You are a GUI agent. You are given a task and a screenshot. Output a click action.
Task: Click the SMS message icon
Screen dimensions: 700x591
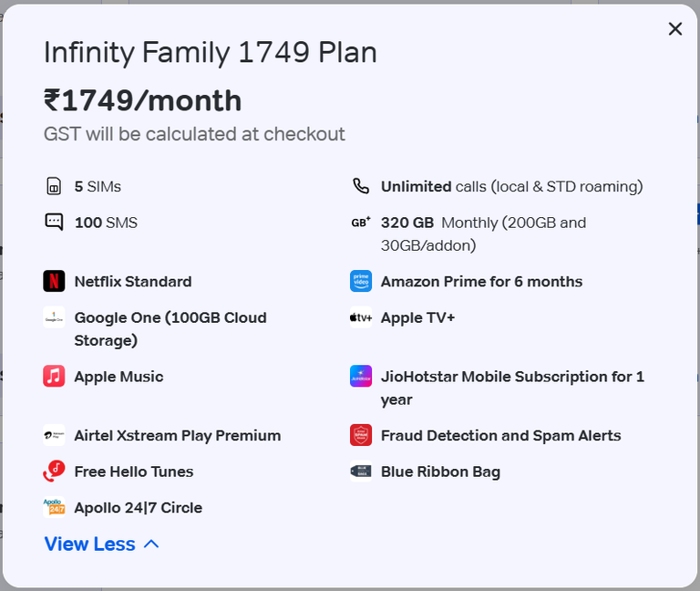(x=54, y=222)
